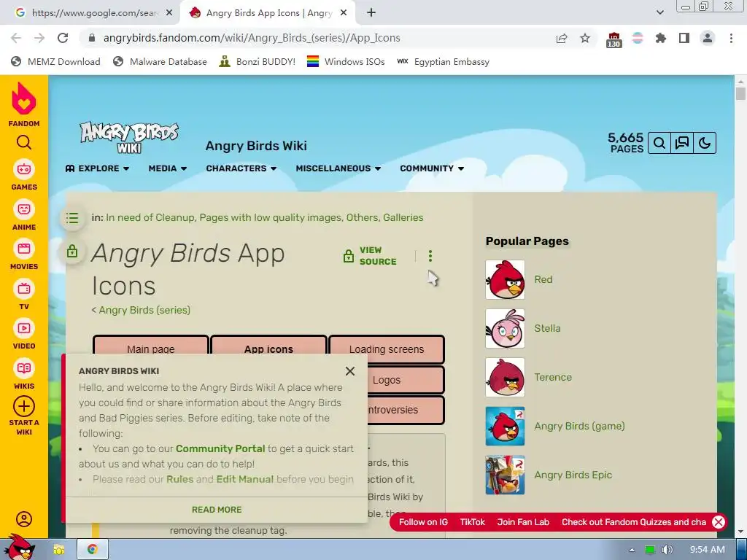Click the Angry Birds start button on taskbar
747x560 pixels.
[19, 548]
